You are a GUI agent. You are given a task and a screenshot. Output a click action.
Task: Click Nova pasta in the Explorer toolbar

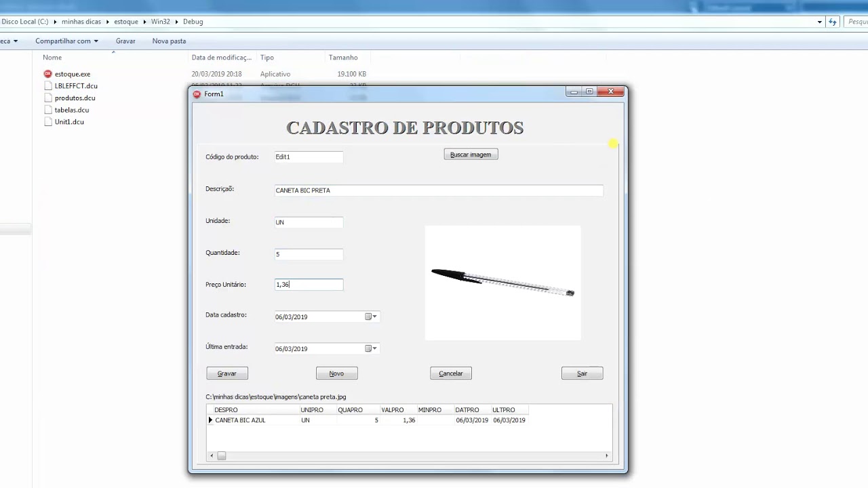169,41
